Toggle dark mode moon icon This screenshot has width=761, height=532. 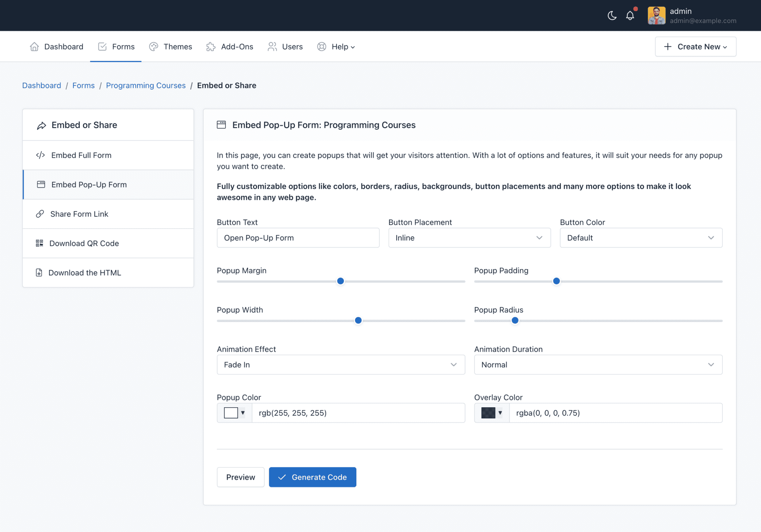click(612, 15)
